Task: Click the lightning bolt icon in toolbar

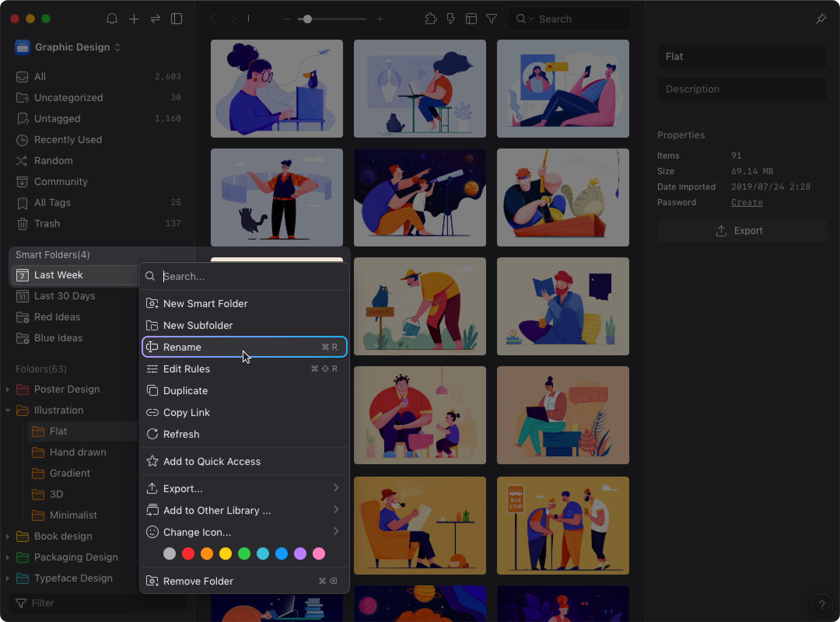Action: (x=451, y=19)
